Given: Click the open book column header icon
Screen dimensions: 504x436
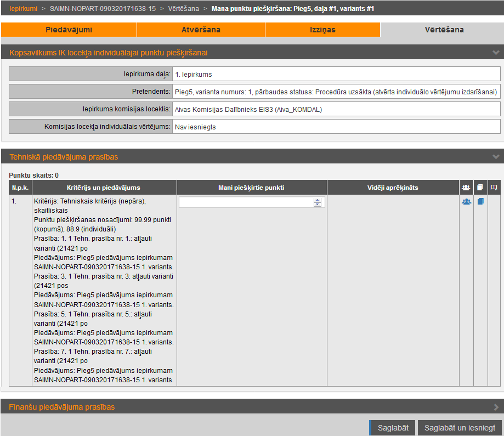Looking at the screenshot, I should tap(494, 188).
